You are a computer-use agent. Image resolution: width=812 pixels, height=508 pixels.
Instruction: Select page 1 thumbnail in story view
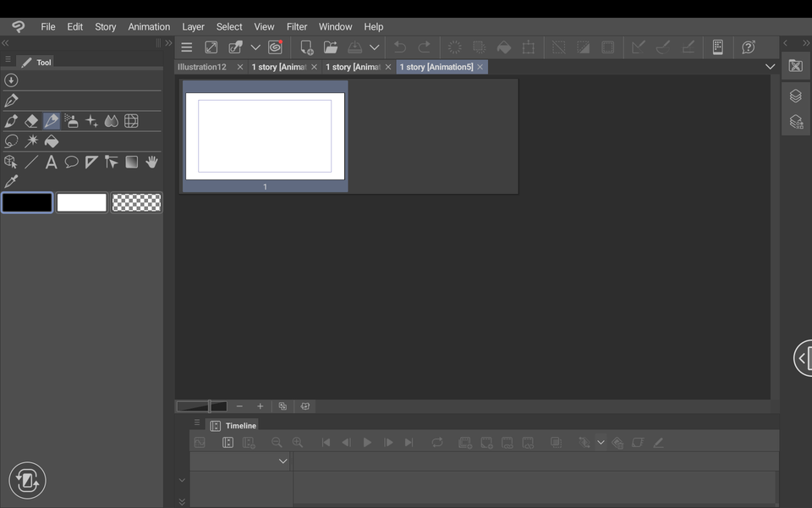point(264,135)
